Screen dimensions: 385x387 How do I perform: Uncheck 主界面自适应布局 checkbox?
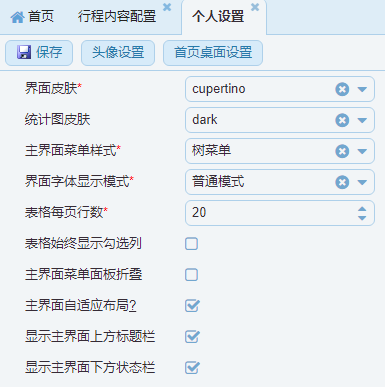pos(192,306)
